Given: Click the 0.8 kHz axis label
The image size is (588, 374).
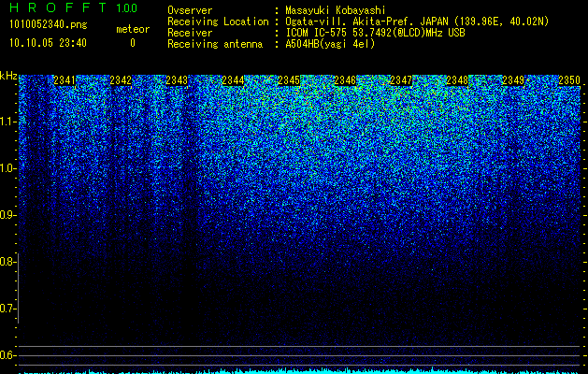Looking at the screenshot, I should [8, 262].
